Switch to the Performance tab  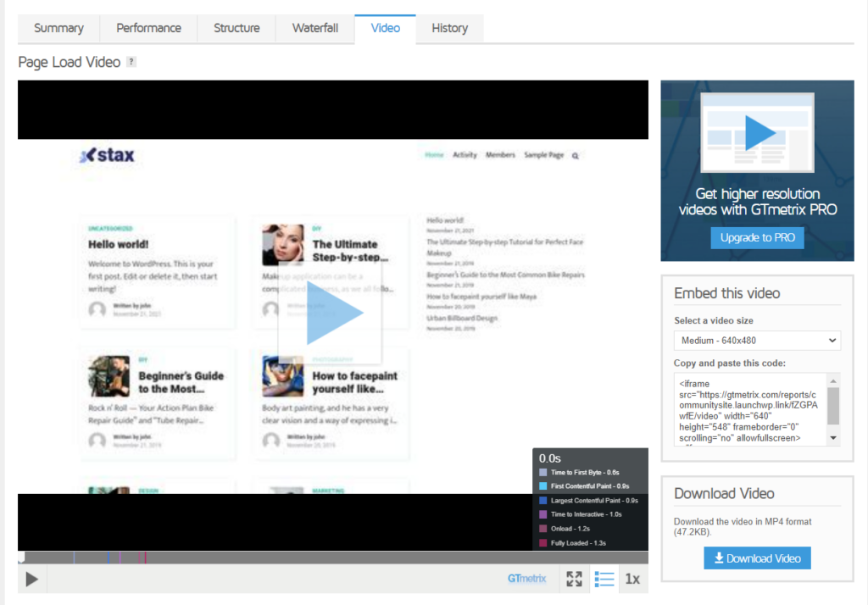click(148, 28)
